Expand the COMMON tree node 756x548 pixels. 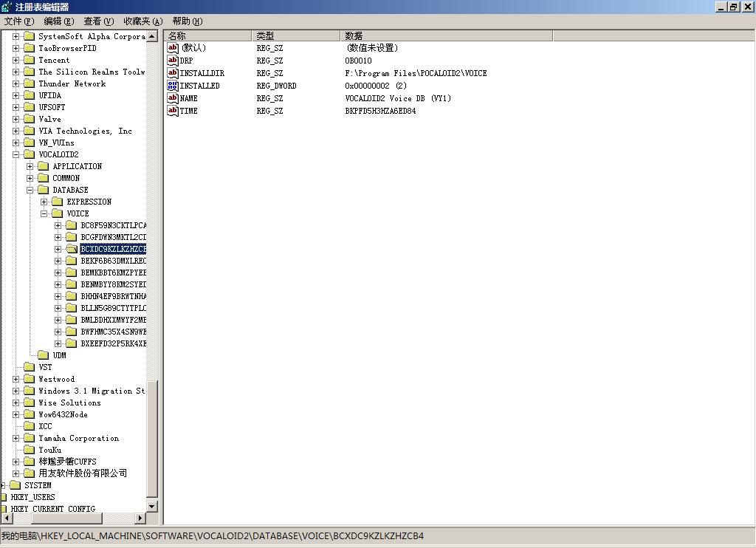pyautogui.click(x=30, y=178)
